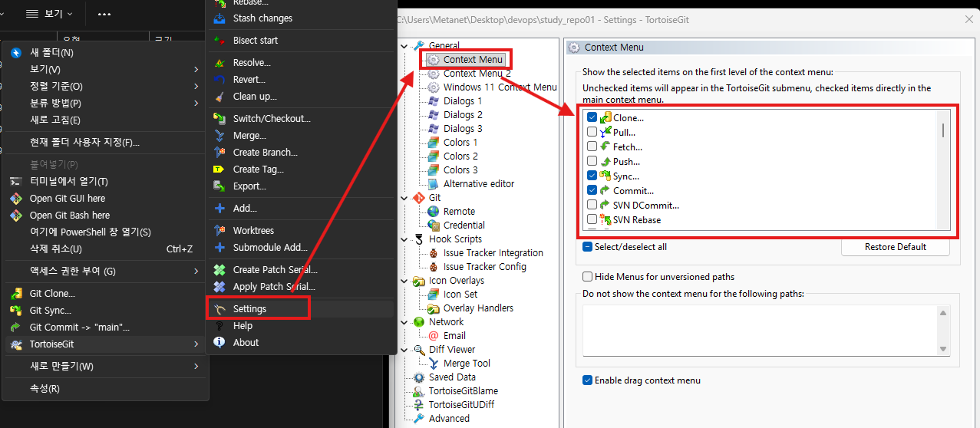Click the Resolve icon in TortoiseGit submenu
980x428 pixels.
[x=219, y=63]
